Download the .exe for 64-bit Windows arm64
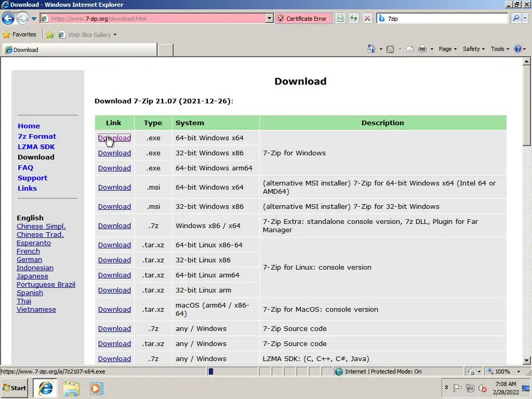 (114, 168)
